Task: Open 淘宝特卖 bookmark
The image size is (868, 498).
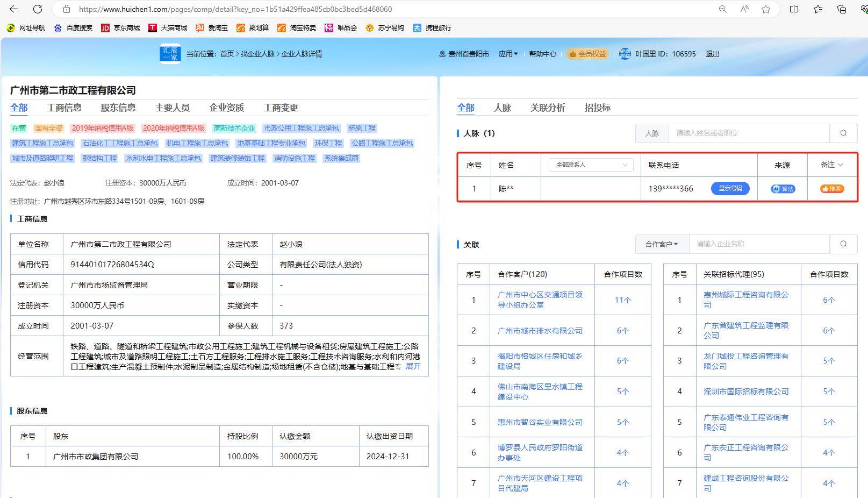Action: 297,28
